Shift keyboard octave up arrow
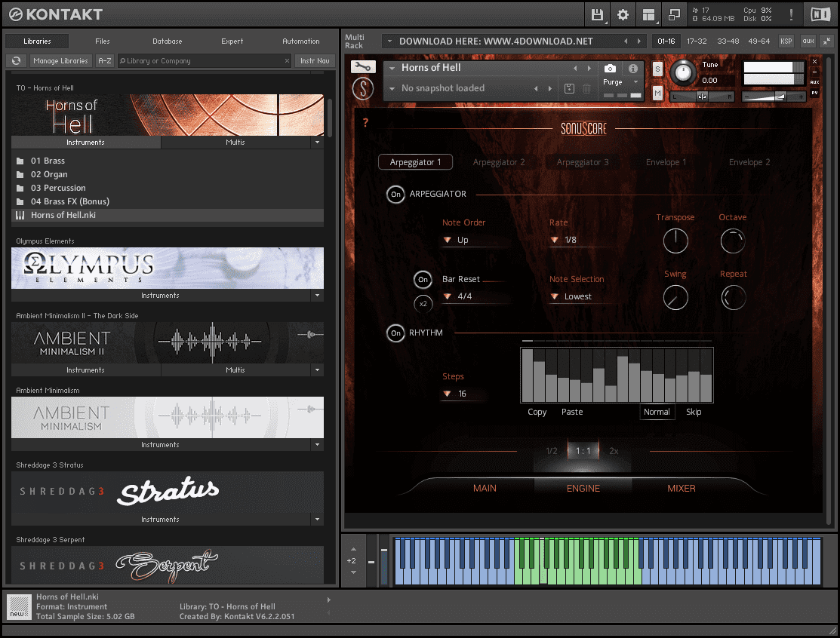 (x=353, y=550)
